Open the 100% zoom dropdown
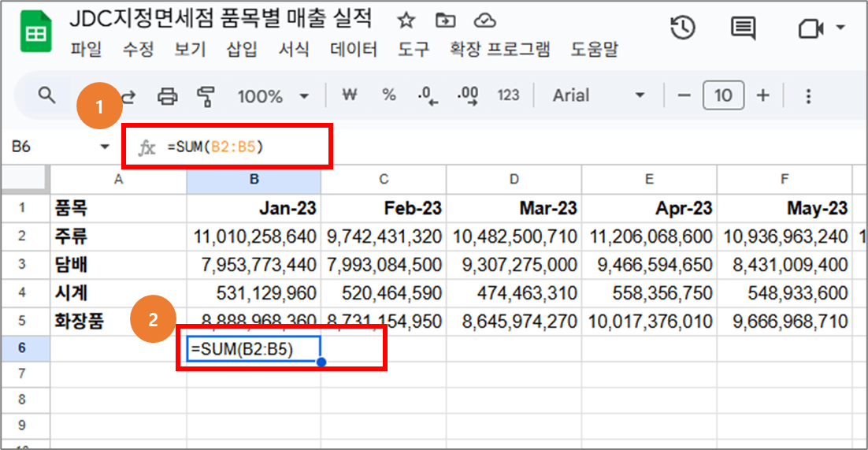Image resolution: width=868 pixels, height=450 pixels. [x=273, y=96]
